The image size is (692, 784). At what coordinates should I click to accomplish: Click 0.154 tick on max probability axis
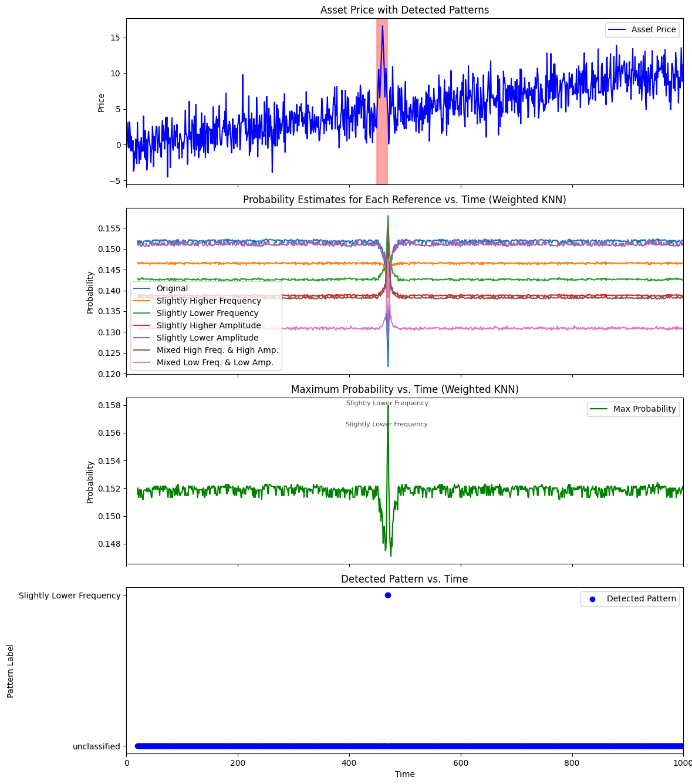(109, 460)
